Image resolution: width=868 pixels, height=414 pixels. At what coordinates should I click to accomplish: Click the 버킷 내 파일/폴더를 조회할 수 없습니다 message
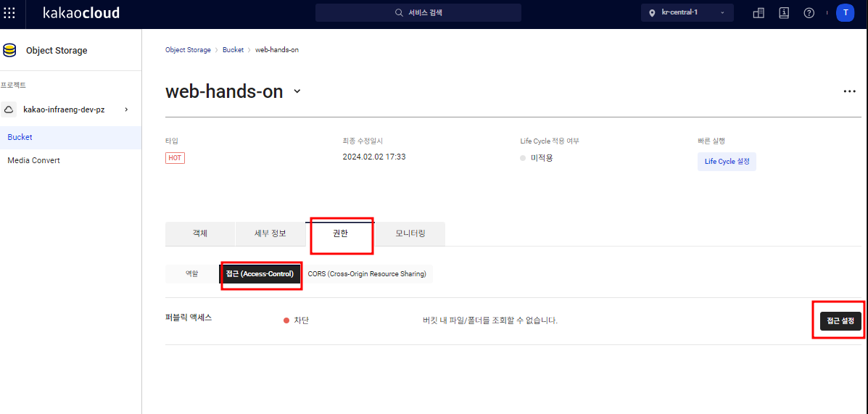pyautogui.click(x=490, y=320)
